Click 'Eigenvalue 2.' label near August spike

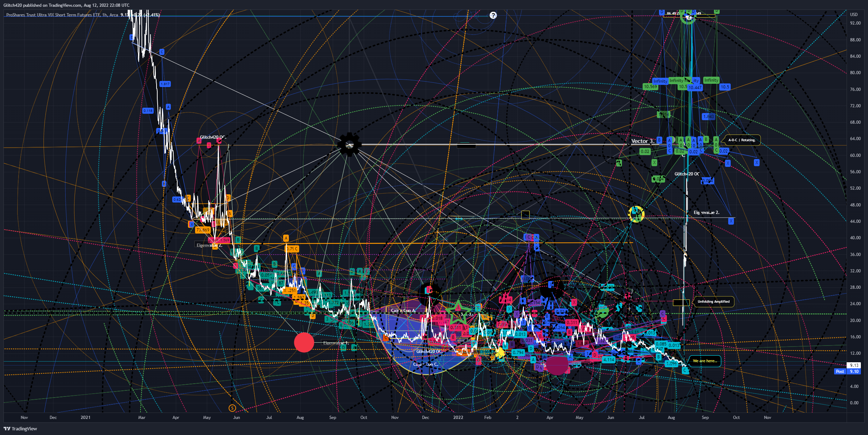pyautogui.click(x=706, y=213)
